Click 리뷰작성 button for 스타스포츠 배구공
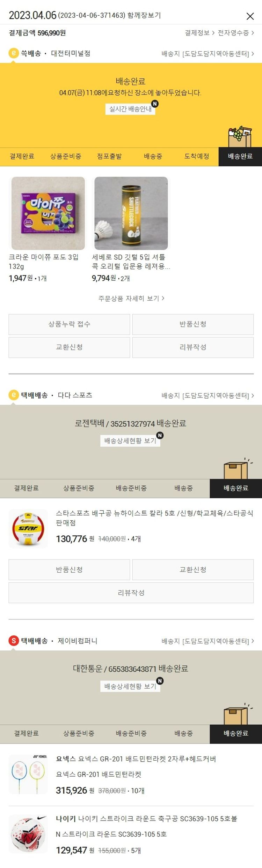Screen dimensions: 262x868 [x=131, y=592]
